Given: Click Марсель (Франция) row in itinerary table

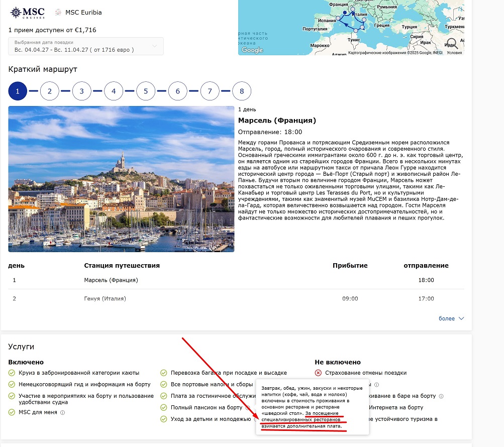Looking at the screenshot, I should pos(236,280).
